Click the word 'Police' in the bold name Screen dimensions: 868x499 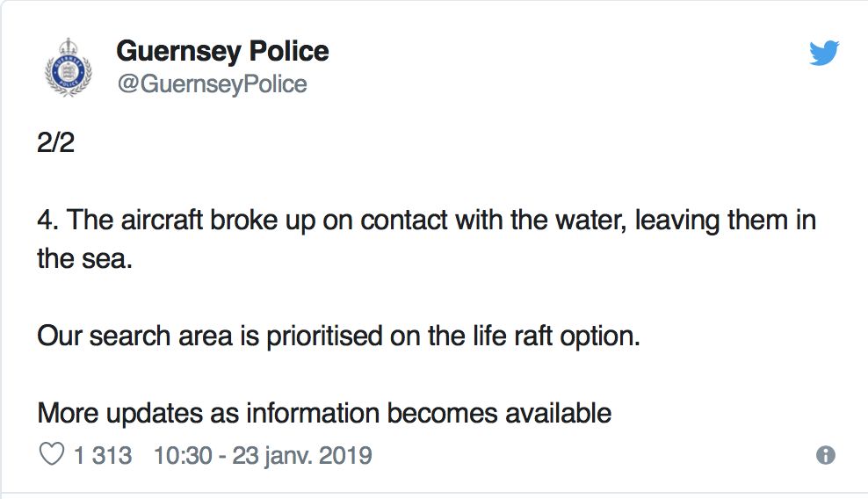click(289, 51)
